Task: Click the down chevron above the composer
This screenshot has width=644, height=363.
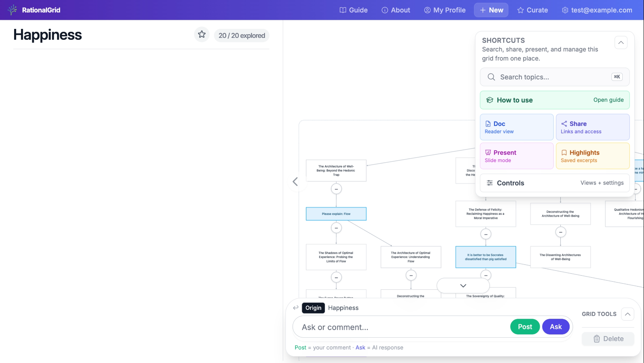Action: click(463, 286)
